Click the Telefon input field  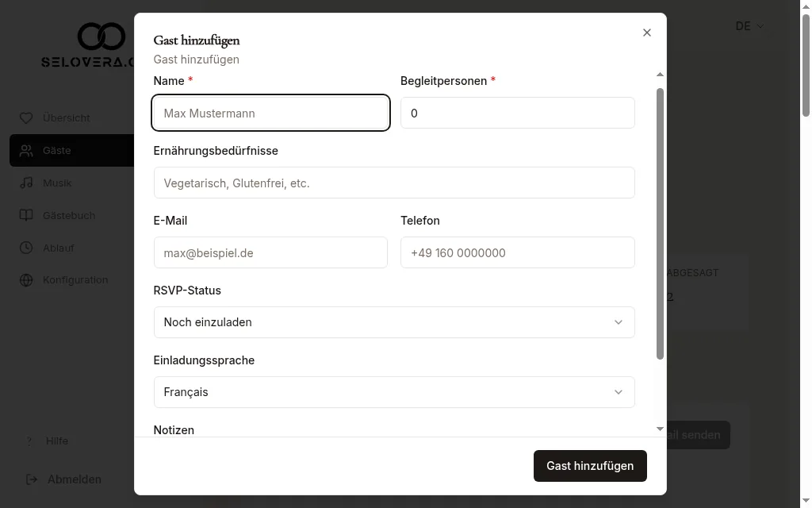pyautogui.click(x=517, y=252)
